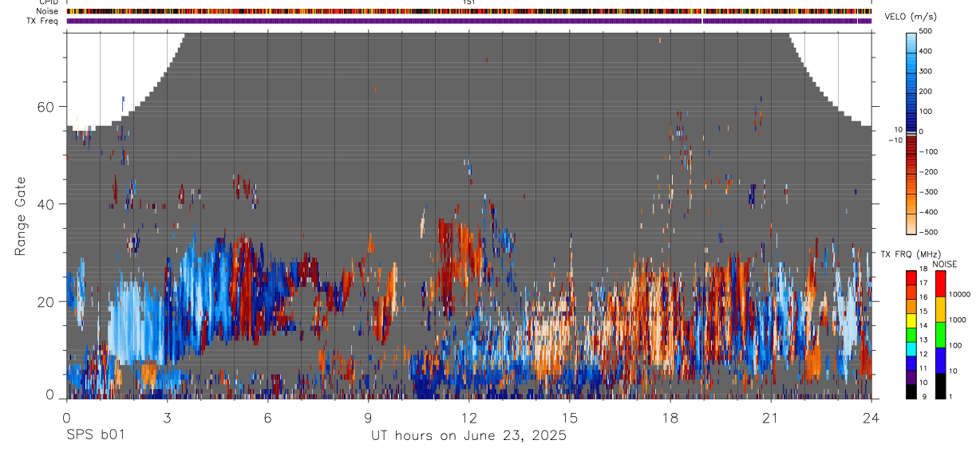
Task: Click the '-10' label left of velocity scale
Action: pyautogui.click(x=895, y=140)
